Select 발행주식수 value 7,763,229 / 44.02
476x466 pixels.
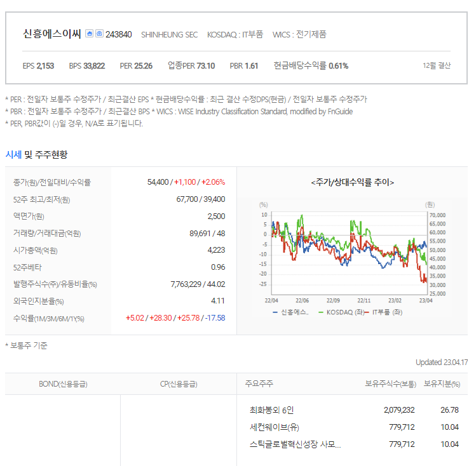click(198, 284)
